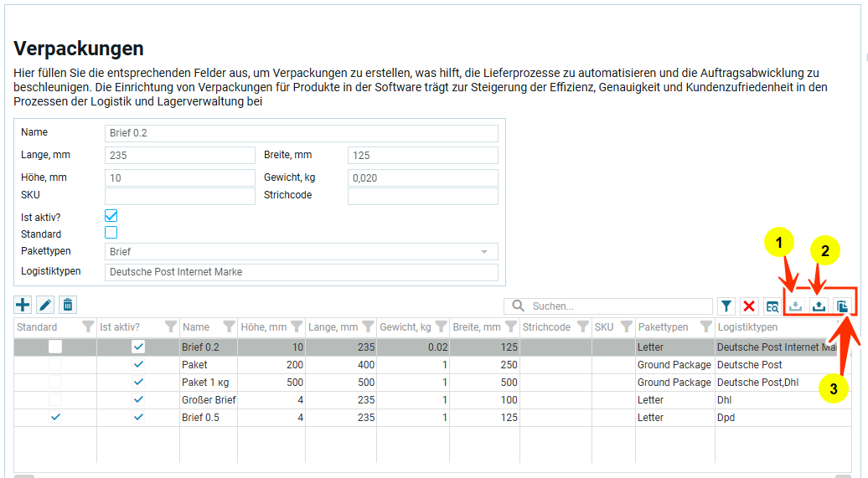Click the red X clear filter icon

[x=749, y=306]
